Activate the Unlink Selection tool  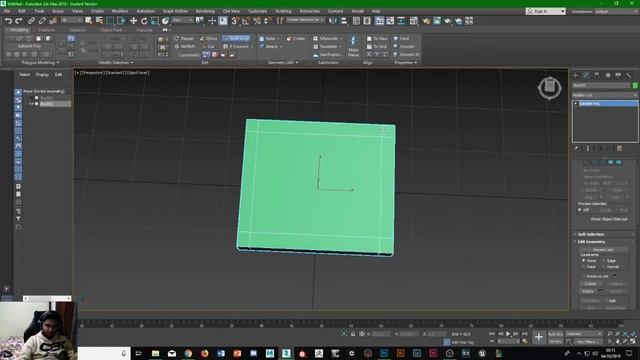tap(42, 21)
